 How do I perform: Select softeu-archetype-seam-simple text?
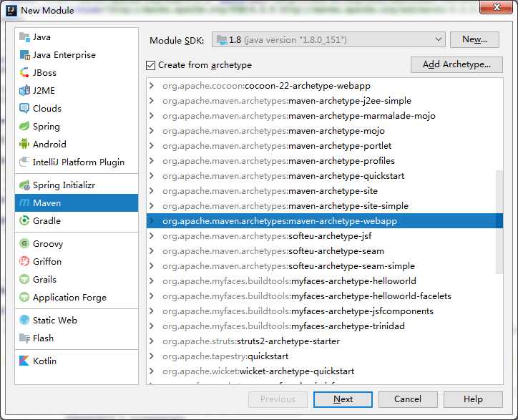click(351, 266)
